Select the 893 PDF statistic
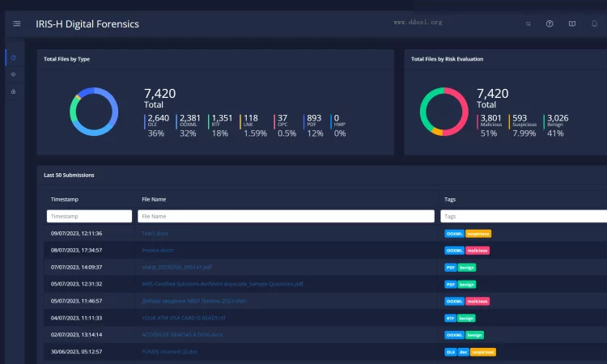 point(313,125)
